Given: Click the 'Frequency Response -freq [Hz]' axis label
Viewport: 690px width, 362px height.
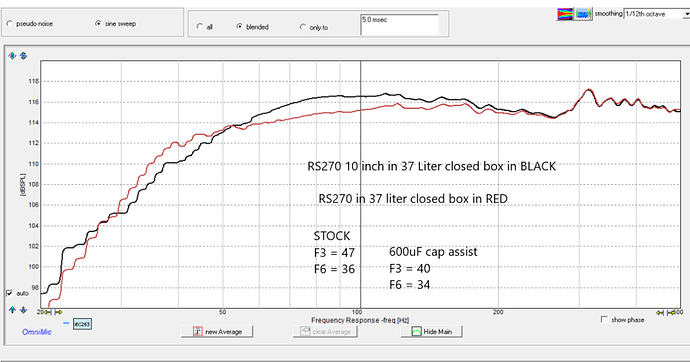Looking at the screenshot, I should pyautogui.click(x=360, y=320).
